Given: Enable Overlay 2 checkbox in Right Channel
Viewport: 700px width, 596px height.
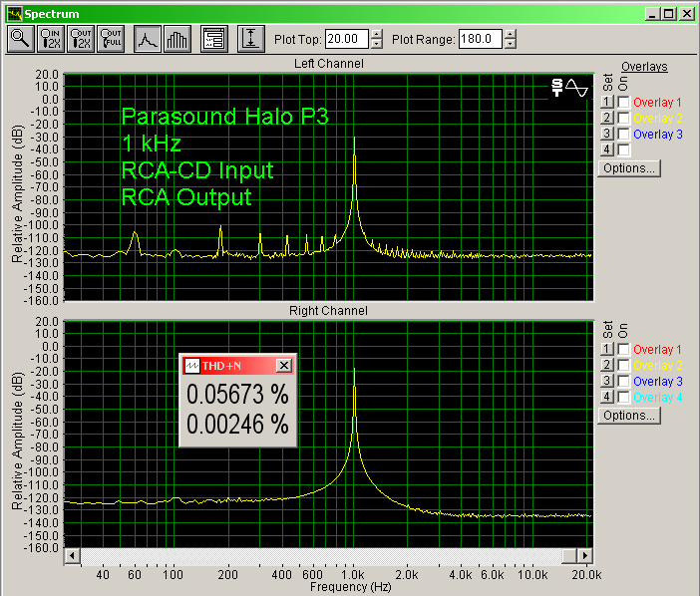Looking at the screenshot, I should click(623, 366).
